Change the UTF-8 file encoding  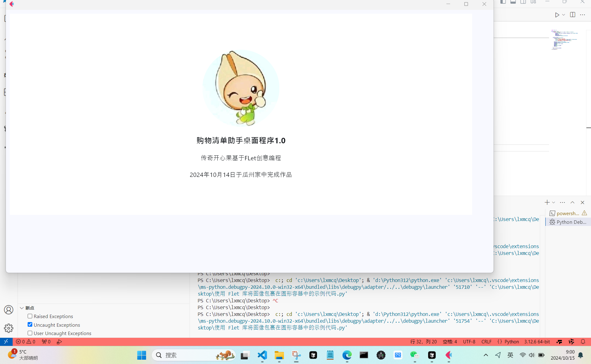click(x=469, y=342)
